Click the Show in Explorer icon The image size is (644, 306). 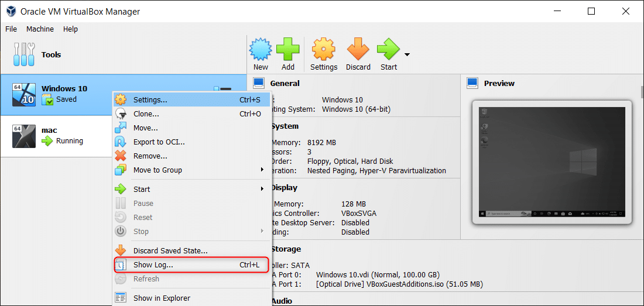[121, 298]
